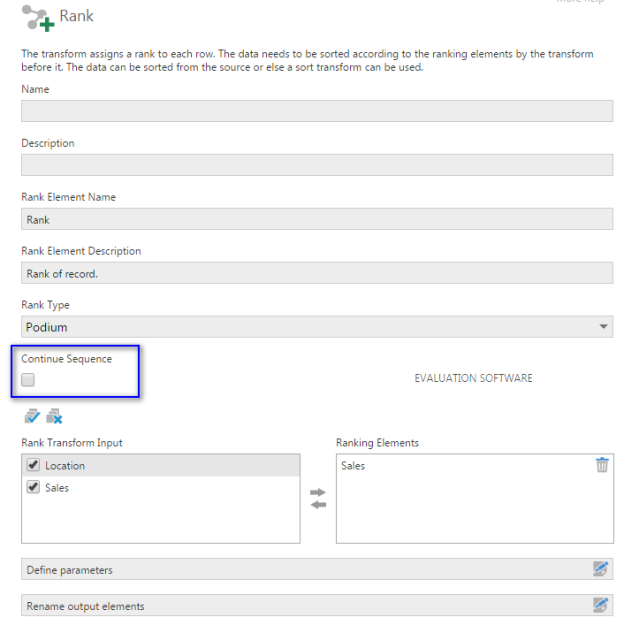The image size is (624, 625).
Task: Click the Rank Element Name field
Action: coord(317,219)
